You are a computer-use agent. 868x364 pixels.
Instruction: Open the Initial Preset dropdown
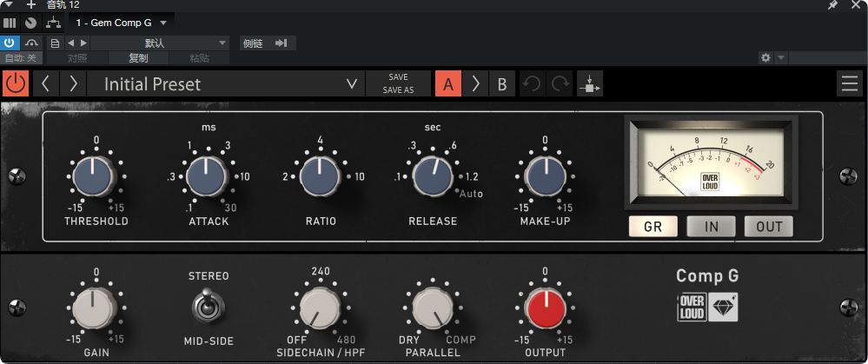(226, 83)
